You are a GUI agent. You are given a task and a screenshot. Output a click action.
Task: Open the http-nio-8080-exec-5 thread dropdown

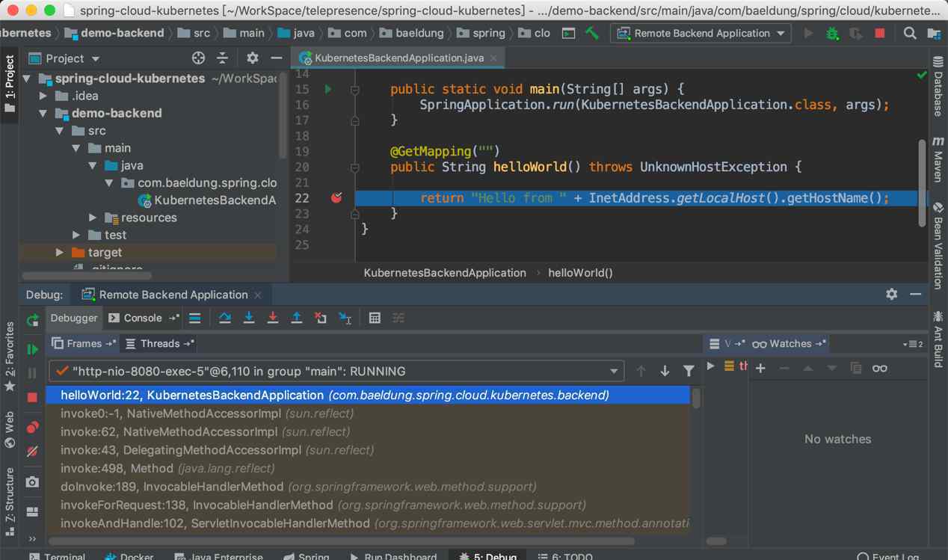tap(336, 371)
